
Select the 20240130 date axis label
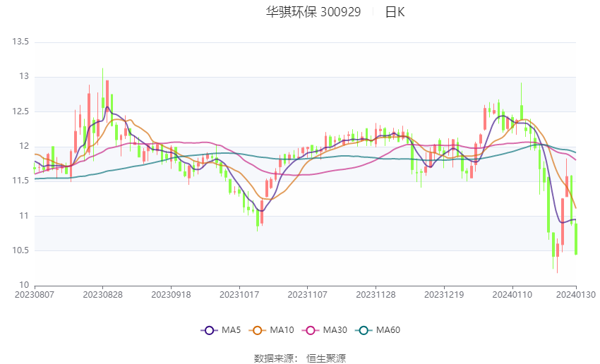tap(576, 295)
